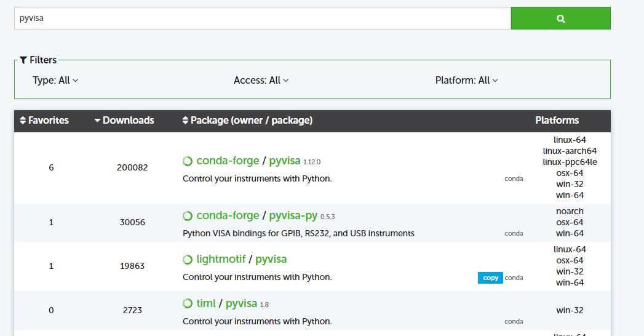Click the blue copy badge

[490, 278]
